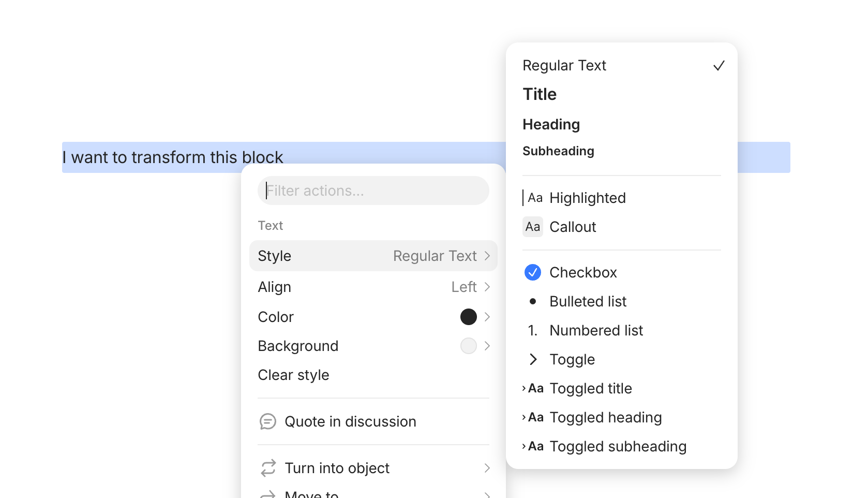Apply the Heading style

[622, 124]
